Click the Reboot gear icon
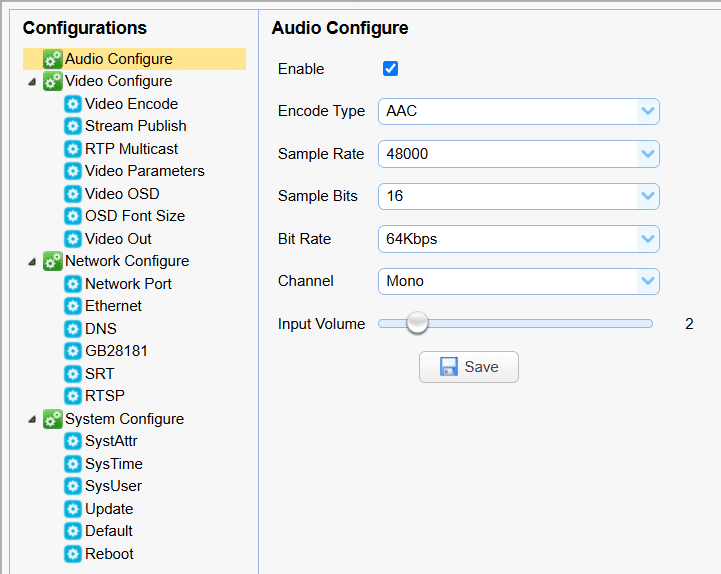 pyautogui.click(x=73, y=554)
